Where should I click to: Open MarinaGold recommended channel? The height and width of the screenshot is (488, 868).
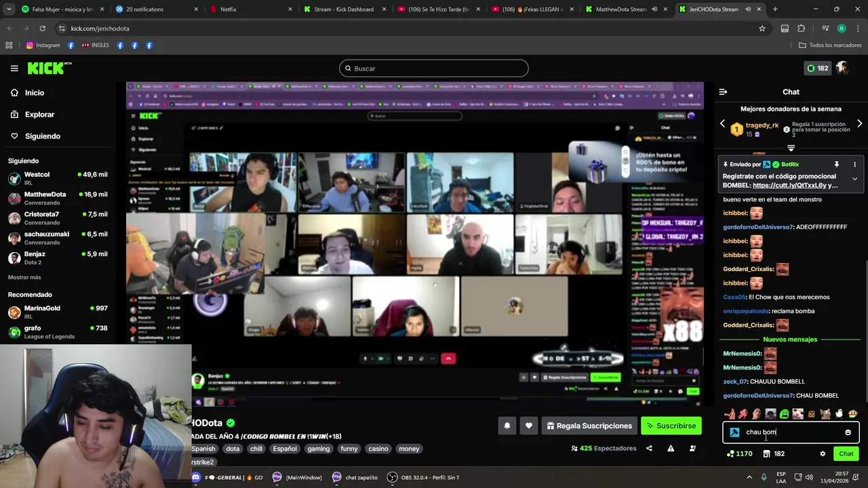[x=58, y=312]
